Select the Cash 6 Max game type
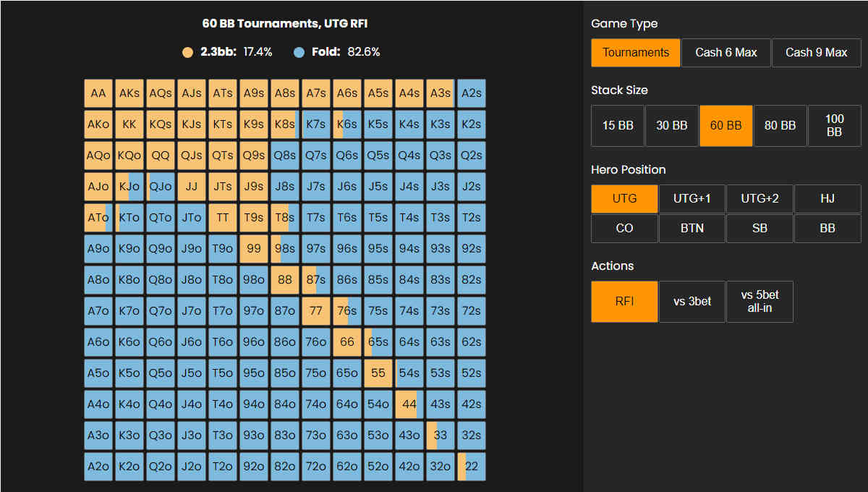 coord(726,53)
